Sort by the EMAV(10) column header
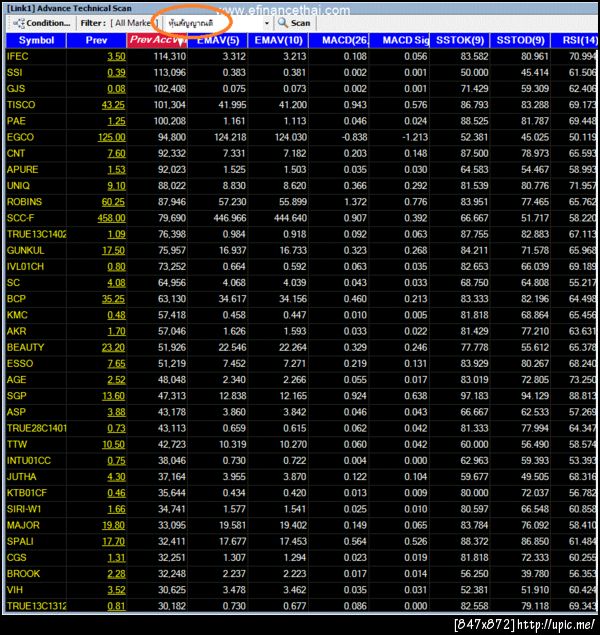 [x=278, y=40]
